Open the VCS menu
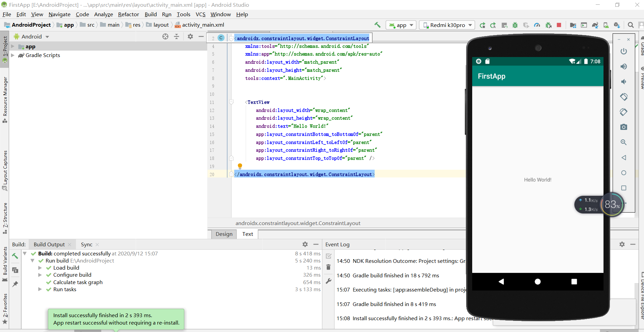This screenshot has height=332, width=644. [200, 14]
